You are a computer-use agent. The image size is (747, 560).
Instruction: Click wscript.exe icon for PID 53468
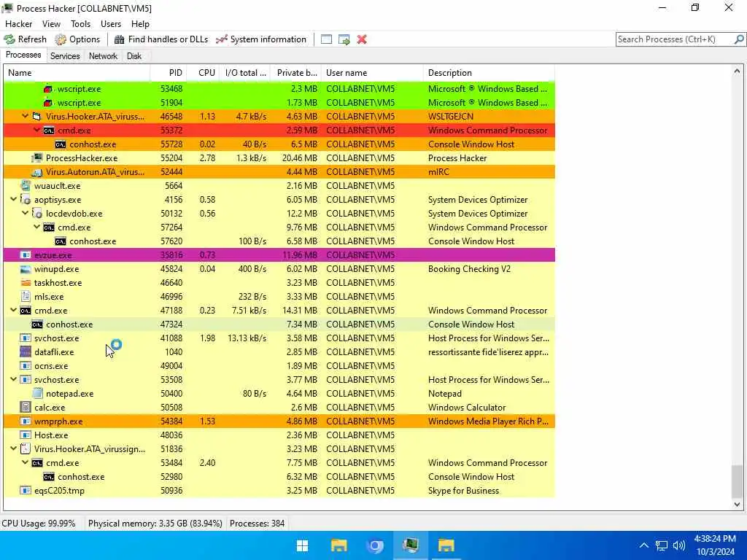48,88
